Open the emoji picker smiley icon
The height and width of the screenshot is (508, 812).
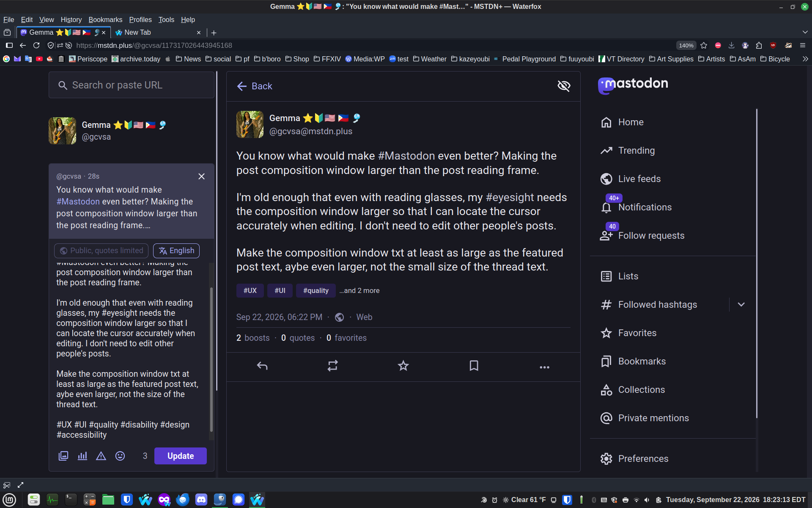coord(120,456)
